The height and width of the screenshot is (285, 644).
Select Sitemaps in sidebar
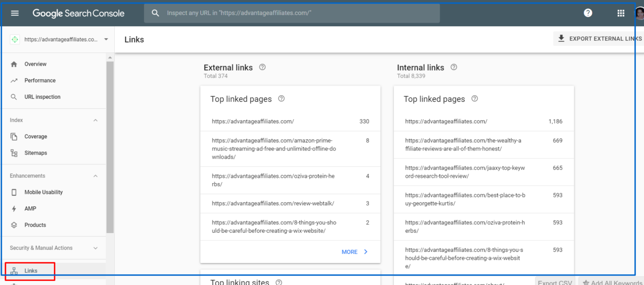53,153
